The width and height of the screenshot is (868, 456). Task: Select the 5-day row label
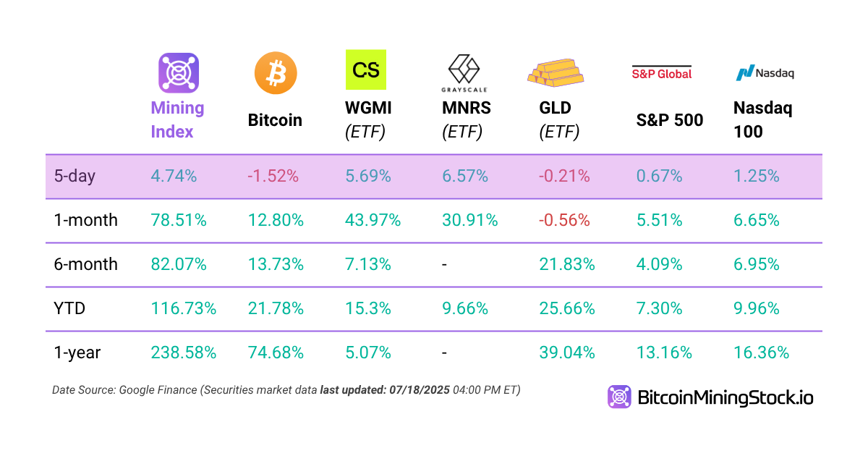(x=75, y=176)
